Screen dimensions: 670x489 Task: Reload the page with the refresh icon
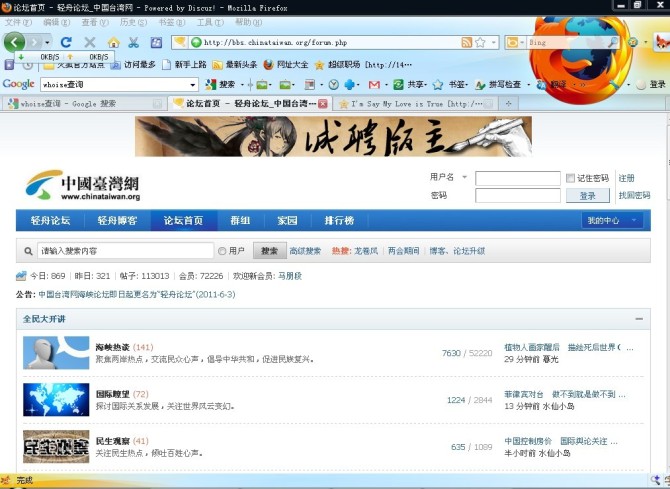click(66, 42)
